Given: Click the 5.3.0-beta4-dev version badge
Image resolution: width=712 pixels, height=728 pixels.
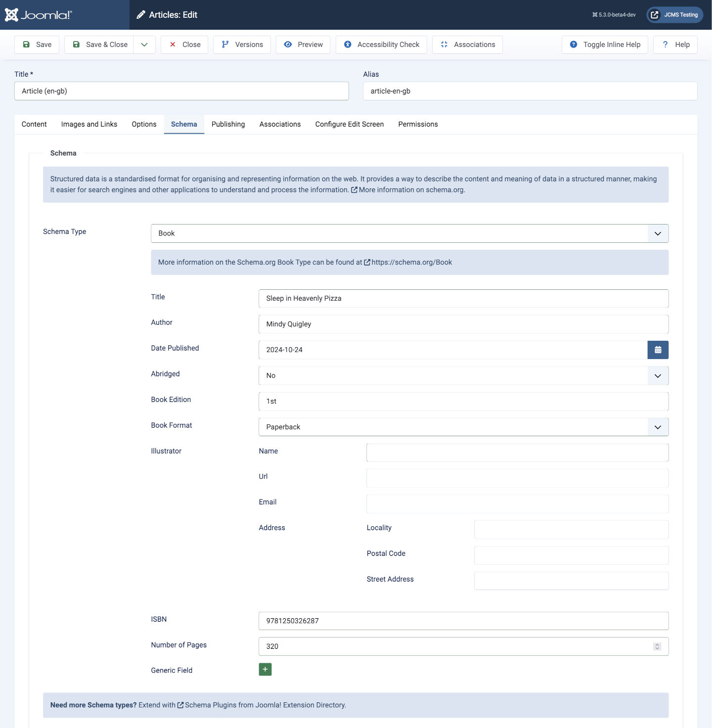Looking at the screenshot, I should (x=614, y=15).
